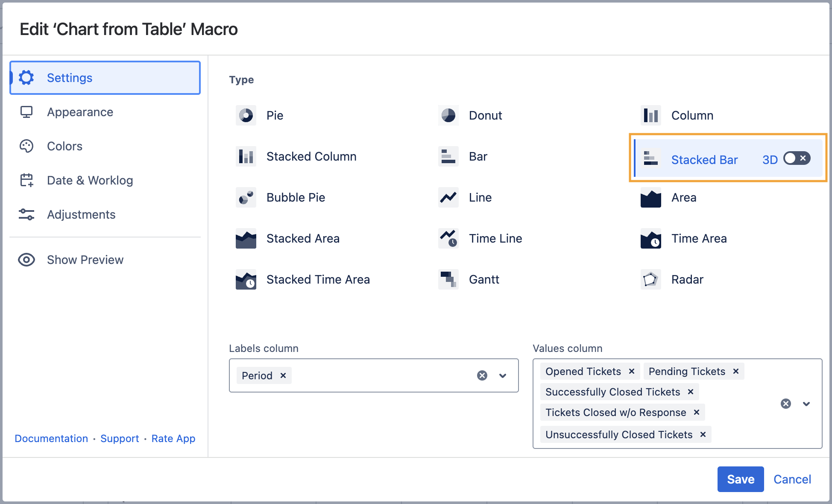Screen dimensions: 832x504
Task: Expand the Values column dropdown arrow
Action: pyautogui.click(x=806, y=404)
